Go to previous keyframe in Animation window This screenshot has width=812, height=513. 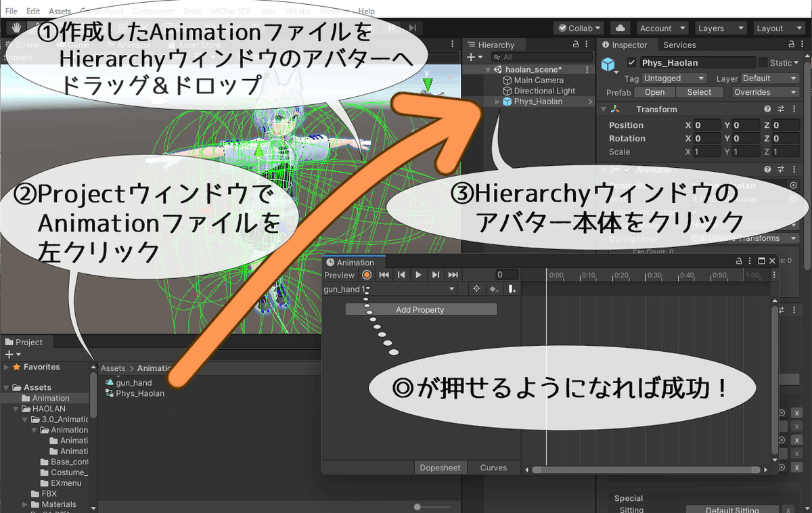[x=401, y=275]
